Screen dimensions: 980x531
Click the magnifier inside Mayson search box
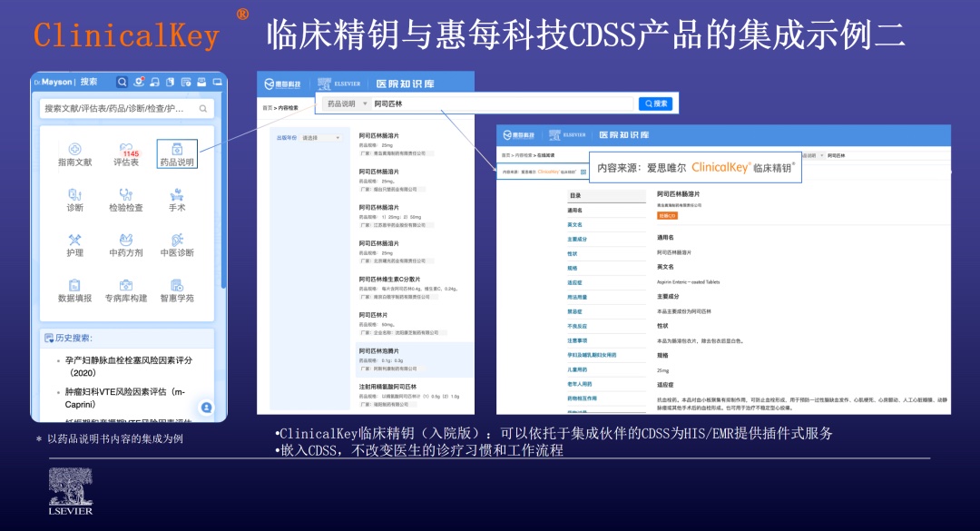point(203,109)
